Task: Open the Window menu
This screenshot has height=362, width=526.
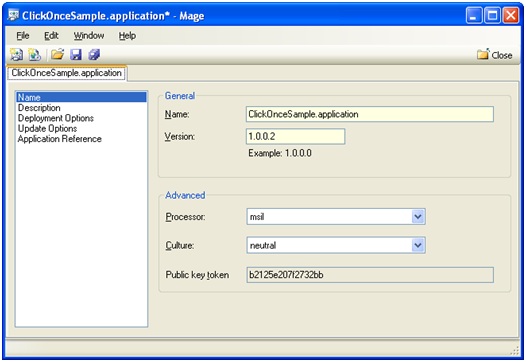Action: click(89, 36)
